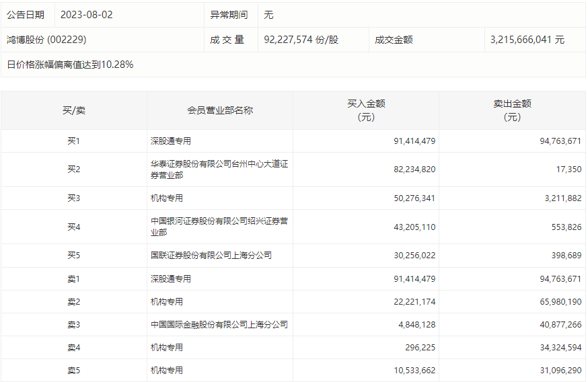Select the 买5 row label
Screen dimensions: 588x382
74,256
